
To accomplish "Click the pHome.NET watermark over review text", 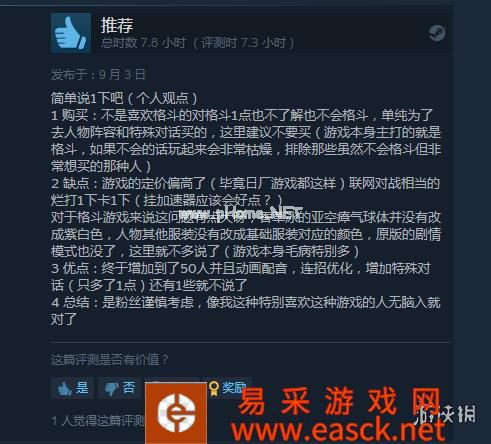I will click(241, 214).
